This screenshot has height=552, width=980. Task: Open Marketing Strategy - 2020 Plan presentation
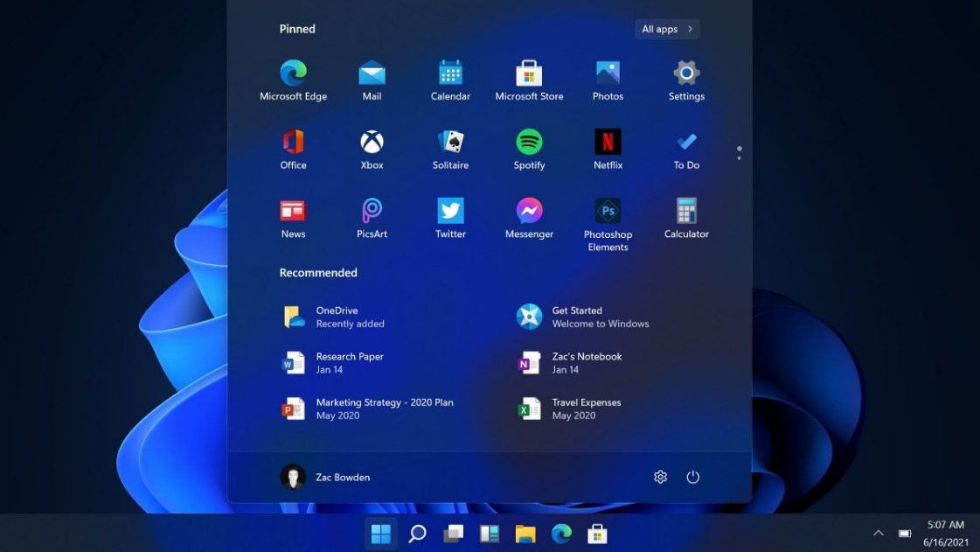click(384, 409)
